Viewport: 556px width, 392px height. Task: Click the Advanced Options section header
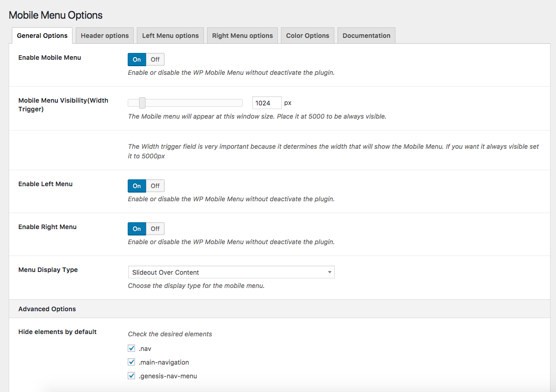(x=47, y=309)
